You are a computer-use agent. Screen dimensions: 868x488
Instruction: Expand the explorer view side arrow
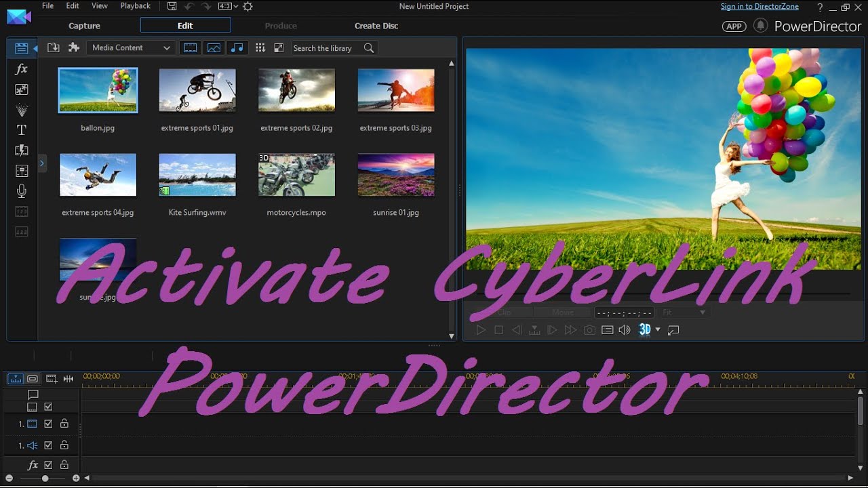click(42, 163)
